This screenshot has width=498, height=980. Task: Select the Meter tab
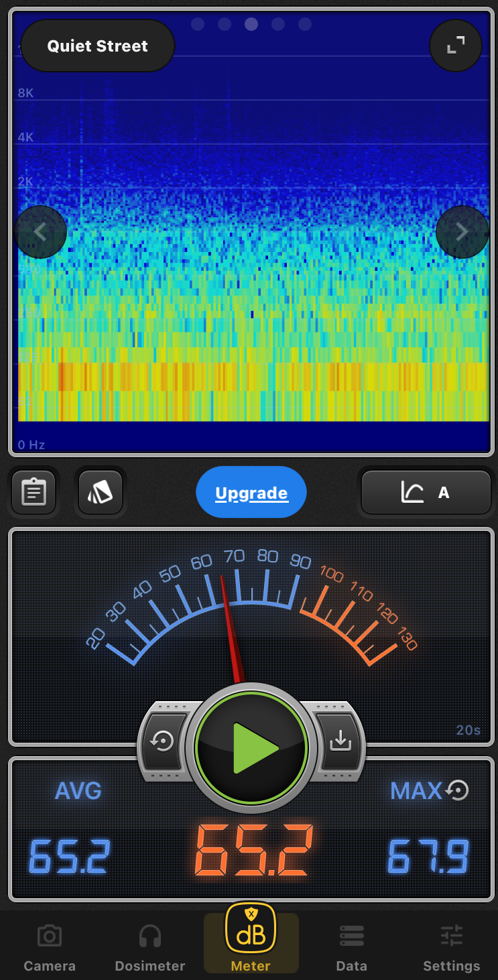pyautogui.click(x=251, y=940)
